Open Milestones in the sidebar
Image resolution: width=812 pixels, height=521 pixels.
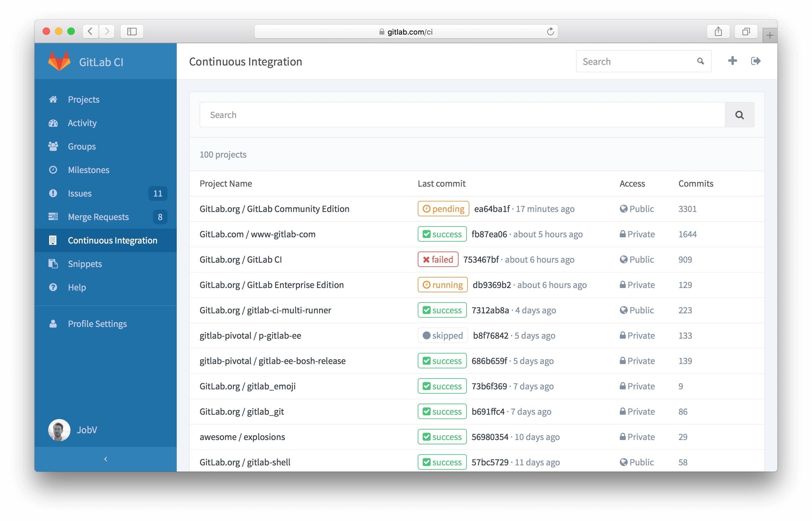point(105,169)
